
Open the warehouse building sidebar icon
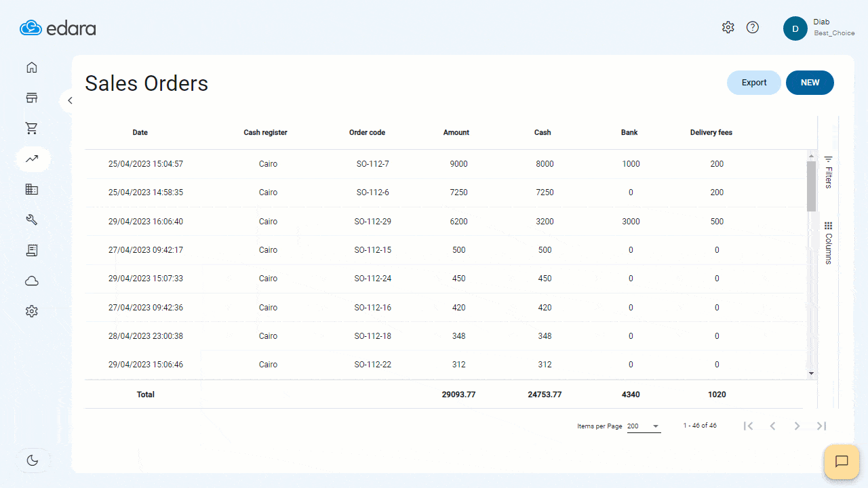click(32, 189)
